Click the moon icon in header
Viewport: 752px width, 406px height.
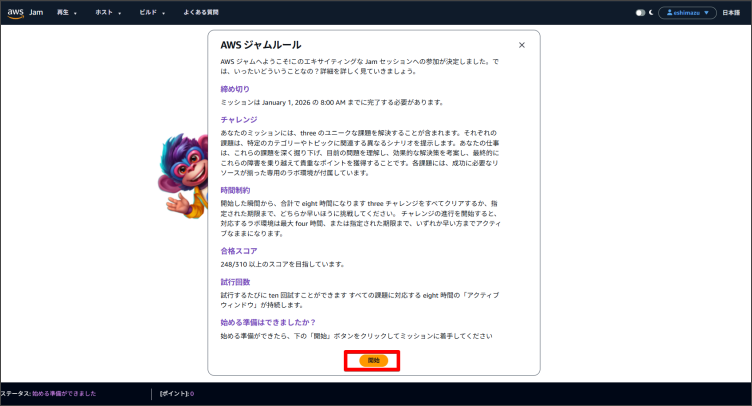click(x=651, y=13)
